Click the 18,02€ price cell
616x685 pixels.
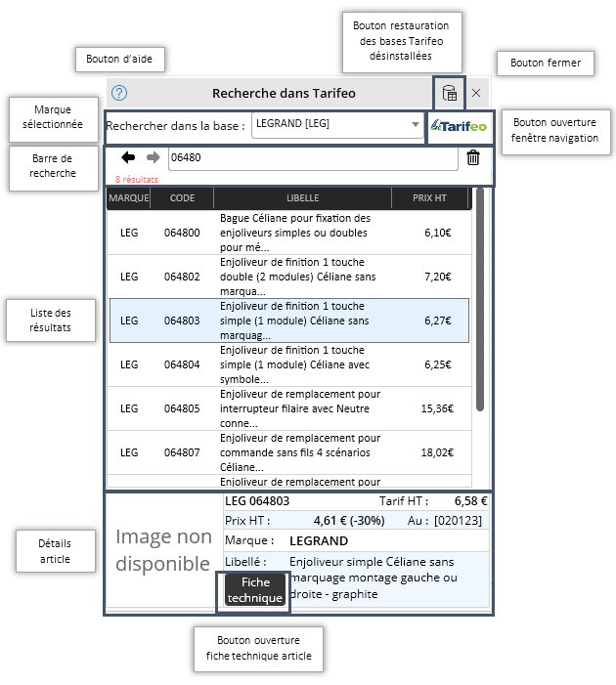437,452
